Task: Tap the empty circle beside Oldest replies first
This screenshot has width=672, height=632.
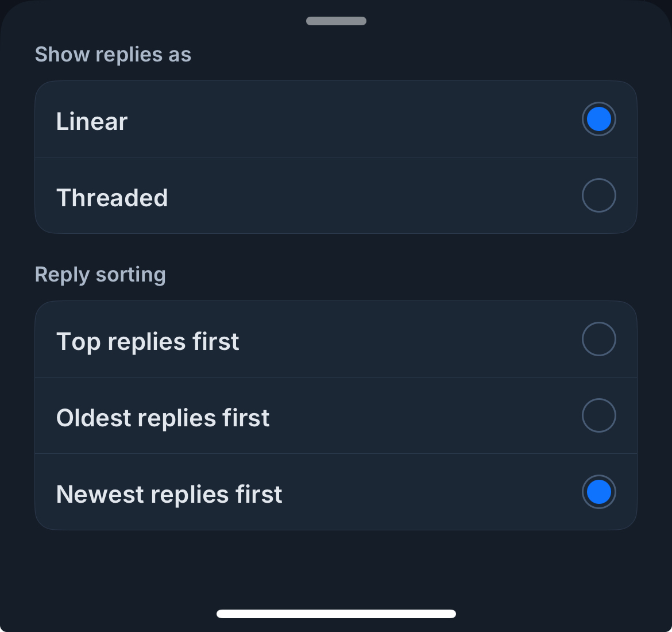Action: tap(598, 416)
